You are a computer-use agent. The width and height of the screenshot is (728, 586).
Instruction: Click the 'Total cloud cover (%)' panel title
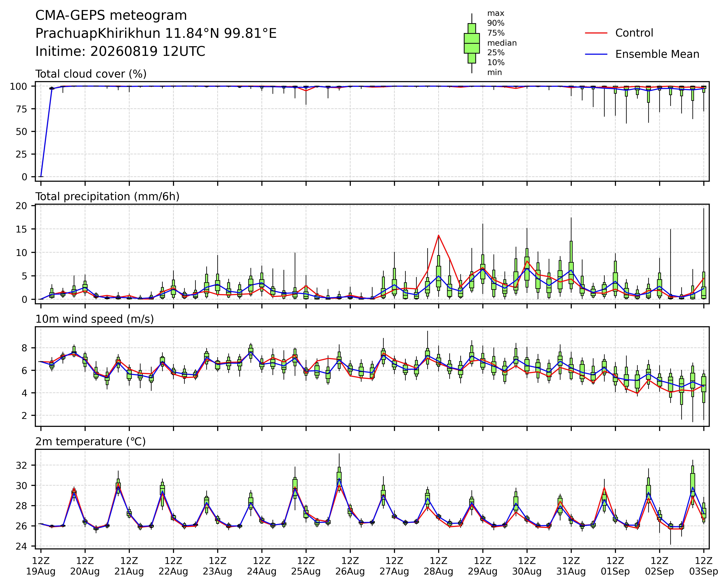click(91, 74)
